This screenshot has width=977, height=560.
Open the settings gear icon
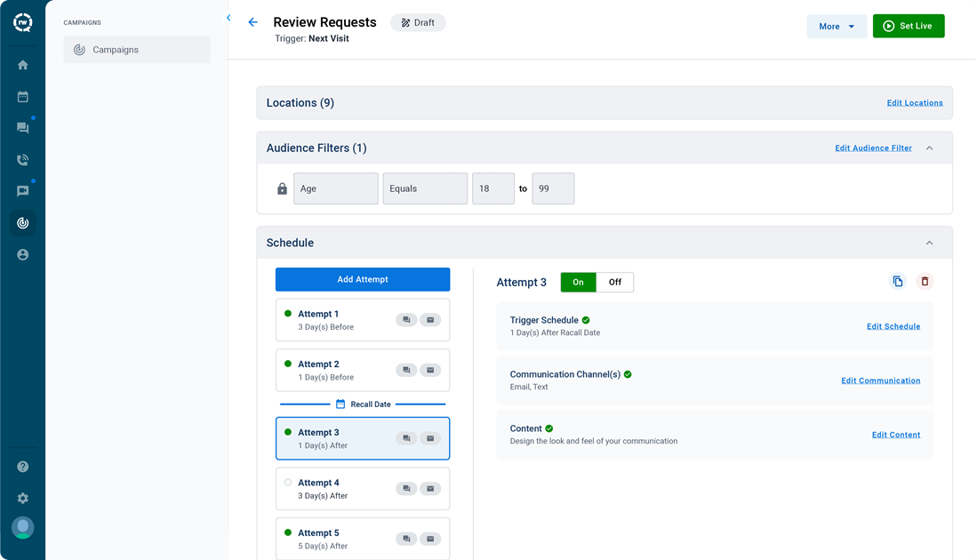tap(22, 499)
